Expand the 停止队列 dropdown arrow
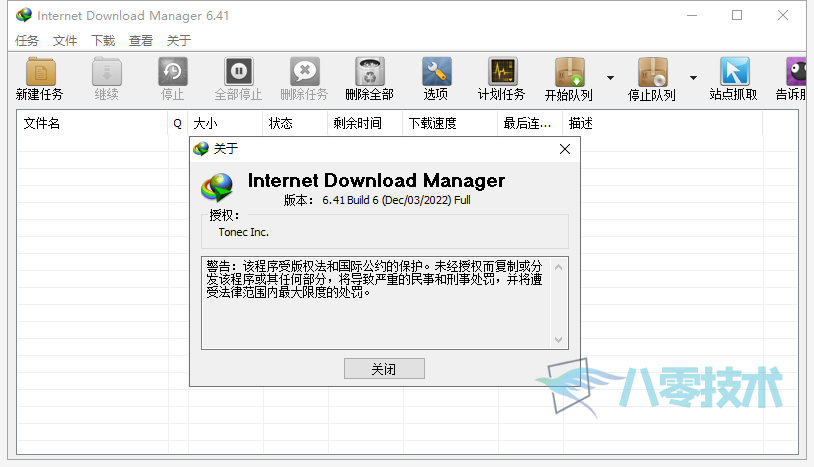This screenshot has width=814, height=467. tap(693, 78)
